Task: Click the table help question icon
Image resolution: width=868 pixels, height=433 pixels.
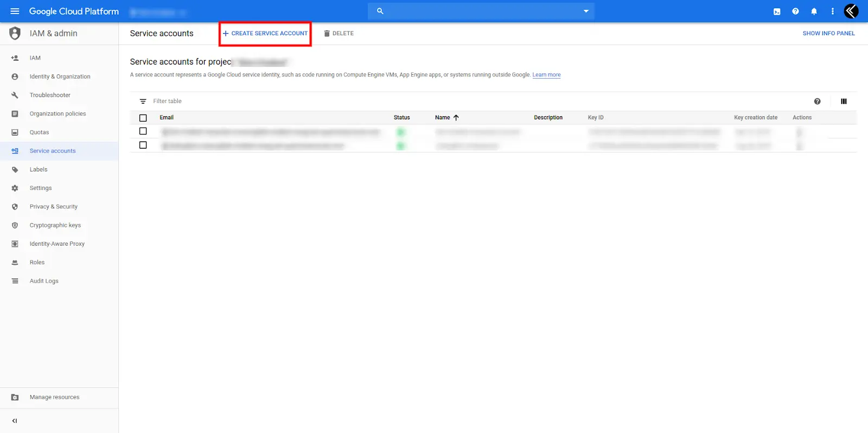Action: pos(817,101)
